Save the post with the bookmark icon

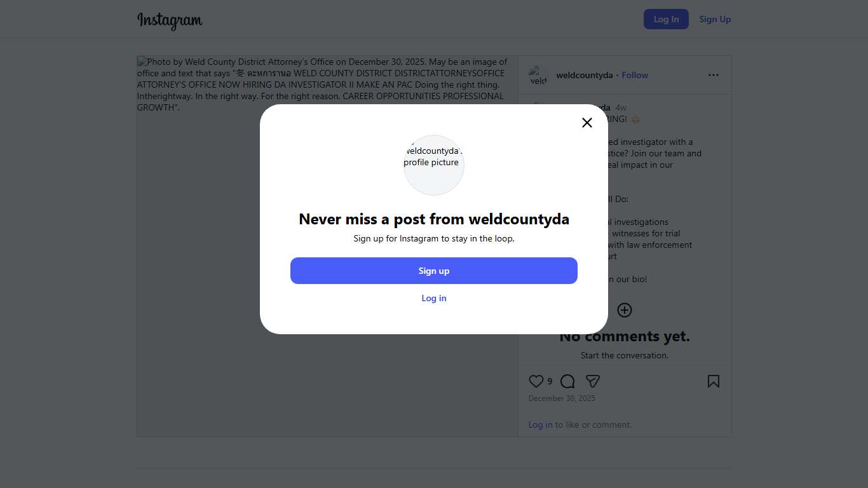coord(714,381)
